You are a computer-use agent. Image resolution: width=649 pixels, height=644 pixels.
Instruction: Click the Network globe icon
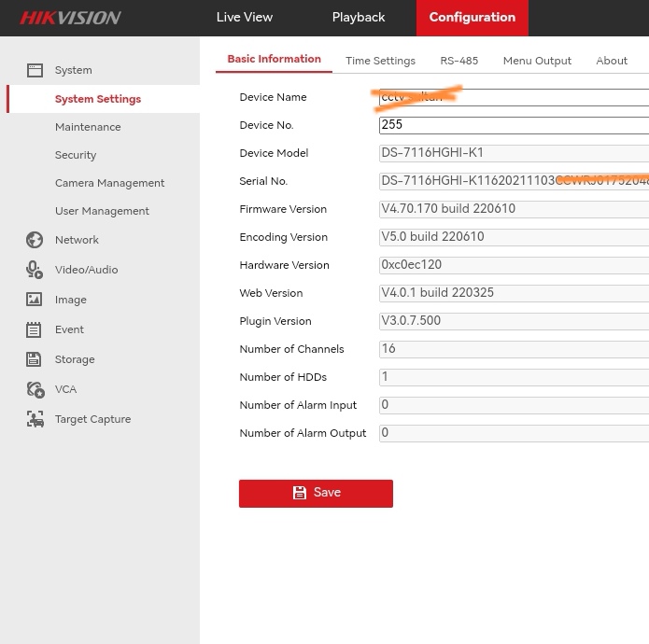35,240
